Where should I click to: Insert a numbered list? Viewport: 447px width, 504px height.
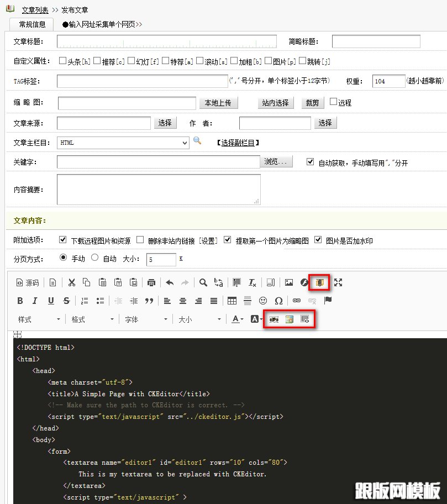(x=85, y=301)
